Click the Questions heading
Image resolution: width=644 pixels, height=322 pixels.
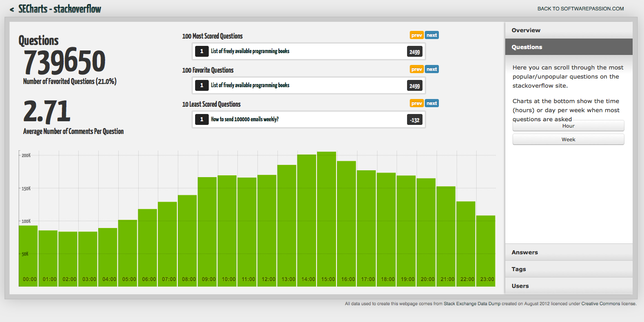click(x=39, y=40)
